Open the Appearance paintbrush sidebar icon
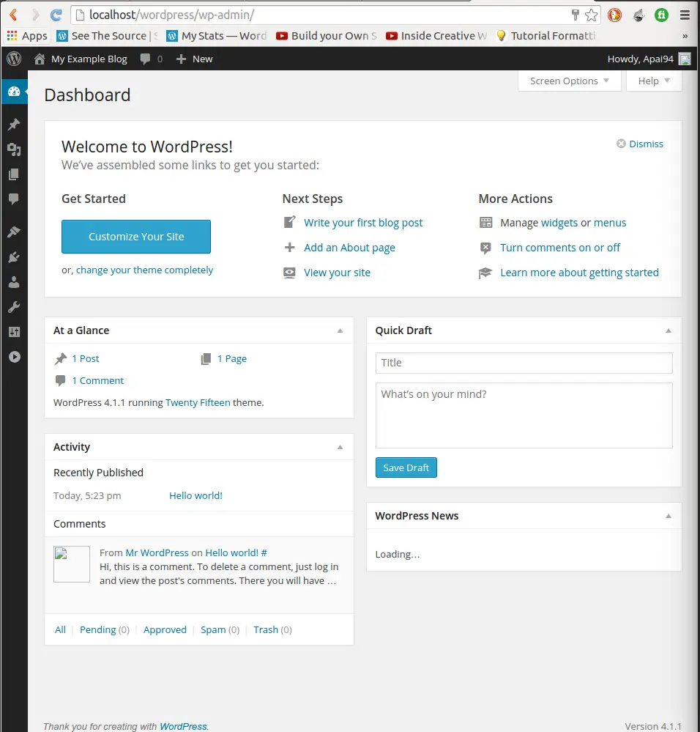This screenshot has width=700, height=732. tap(14, 232)
